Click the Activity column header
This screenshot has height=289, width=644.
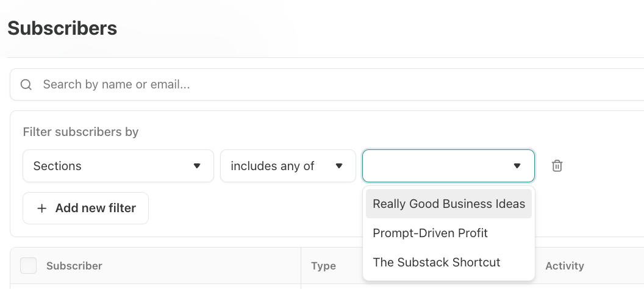[564, 266]
